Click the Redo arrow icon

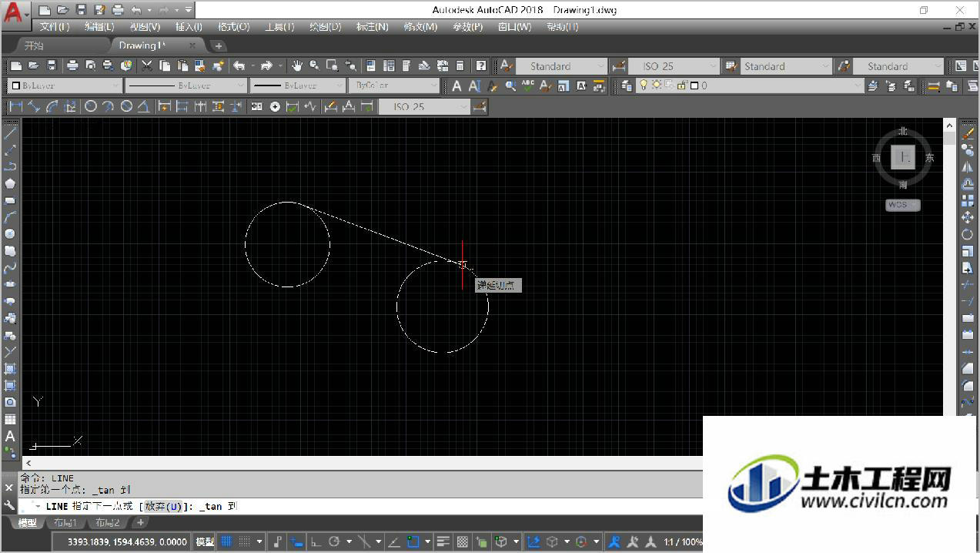coord(266,66)
